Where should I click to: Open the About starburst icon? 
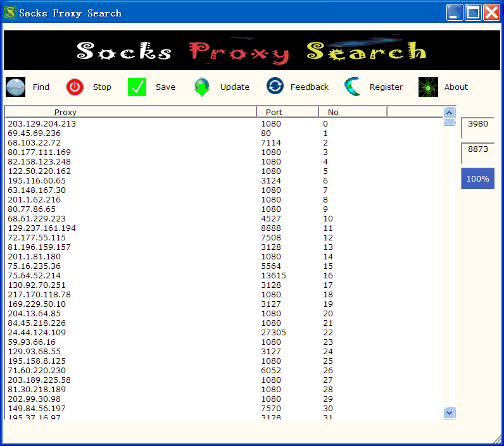point(428,87)
